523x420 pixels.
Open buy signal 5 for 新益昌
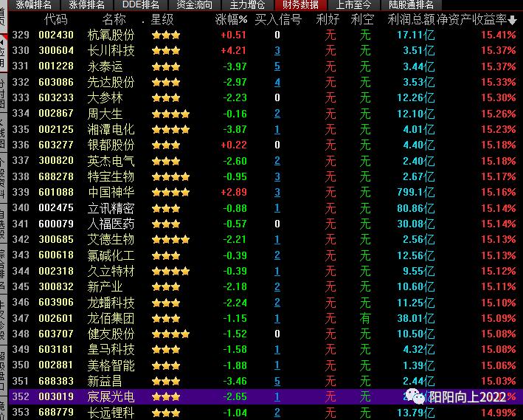pos(277,381)
